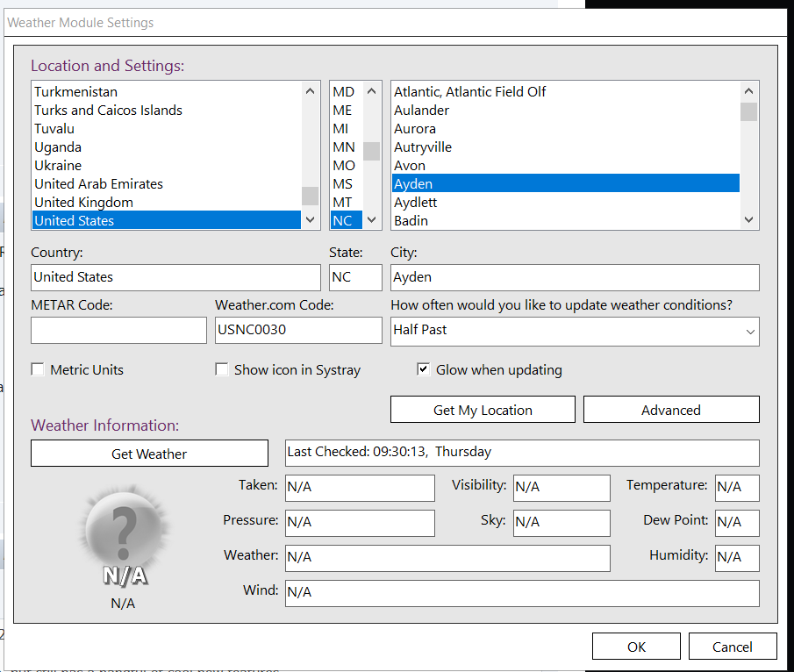Select United Kingdom in the country list
Viewport: 794px width, 672px height.
[83, 203]
